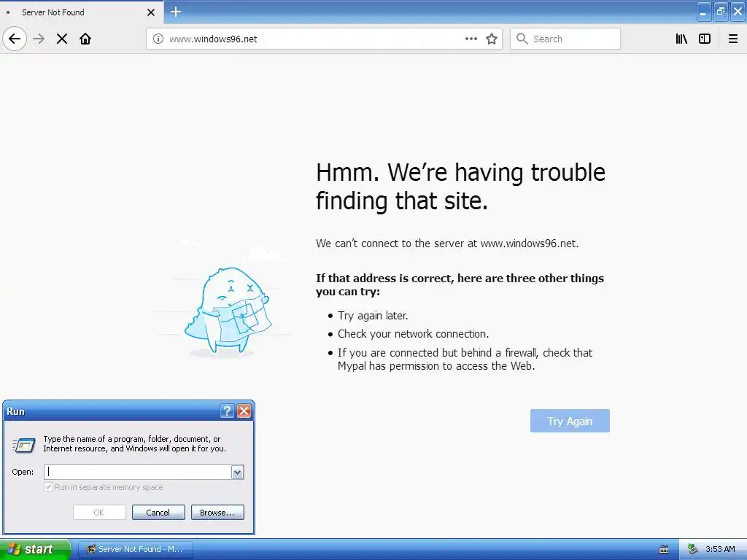Open the Windows start menu
The image size is (747, 560).
coord(35,550)
